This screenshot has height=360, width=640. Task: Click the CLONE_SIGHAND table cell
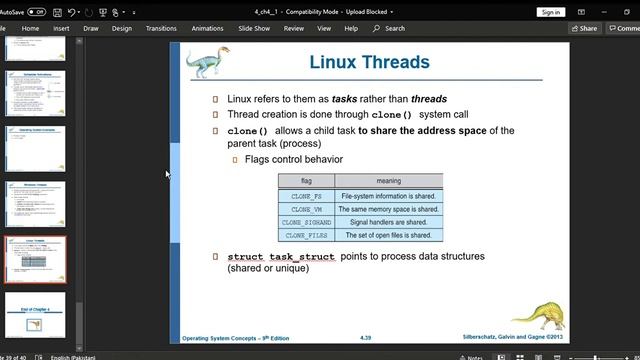click(x=307, y=222)
